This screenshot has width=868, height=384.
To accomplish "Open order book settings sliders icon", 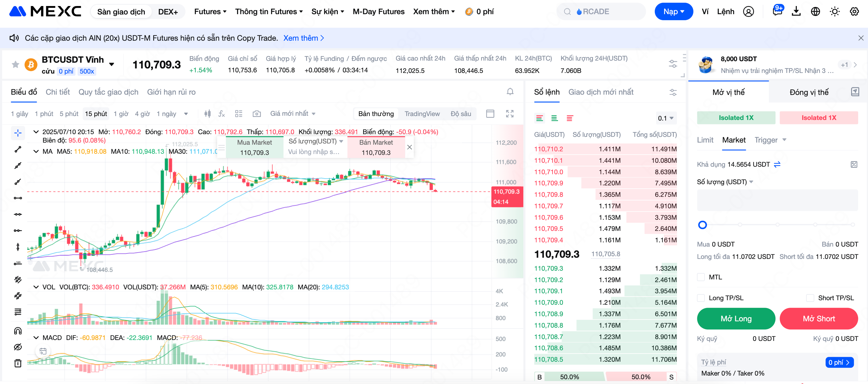I will [673, 92].
